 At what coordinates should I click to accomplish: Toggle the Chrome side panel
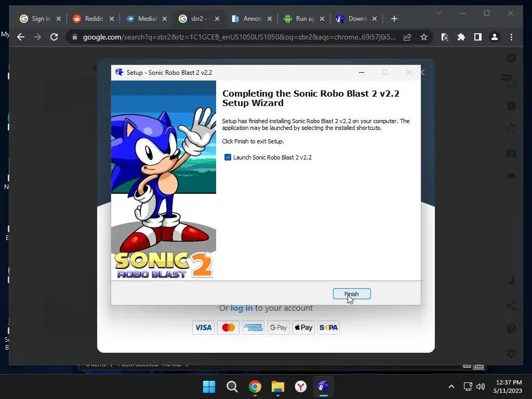point(478,37)
